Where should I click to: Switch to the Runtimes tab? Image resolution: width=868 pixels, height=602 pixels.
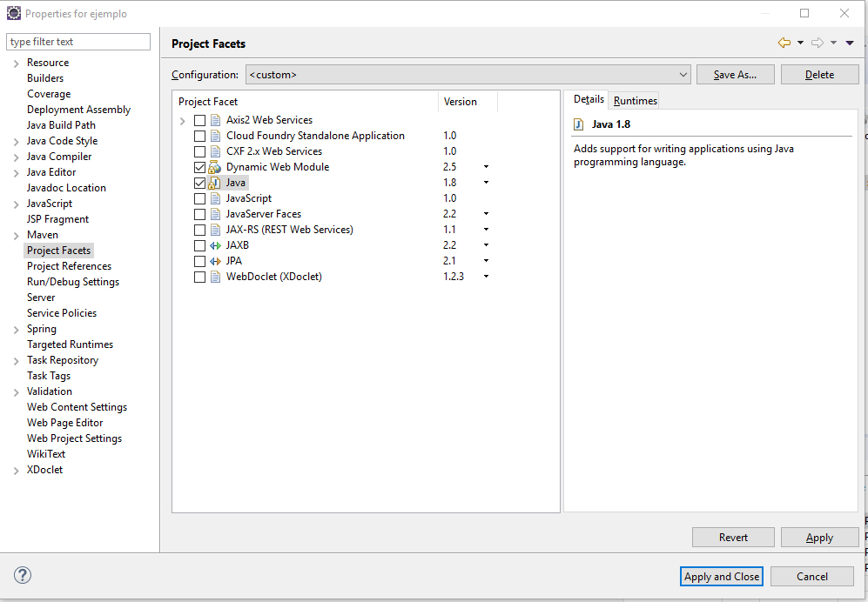635,100
